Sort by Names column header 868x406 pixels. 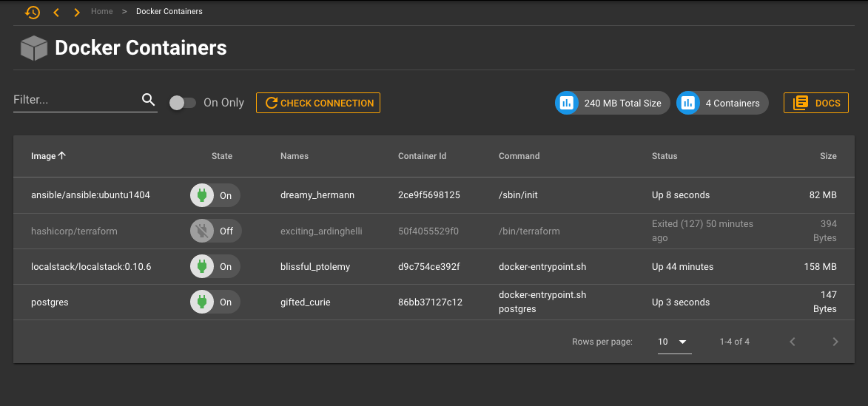click(x=295, y=156)
